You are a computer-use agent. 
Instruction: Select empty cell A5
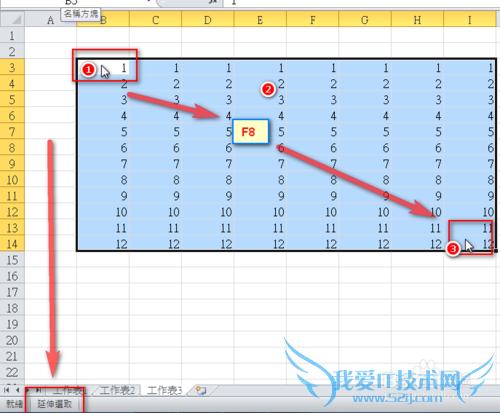coord(51,99)
